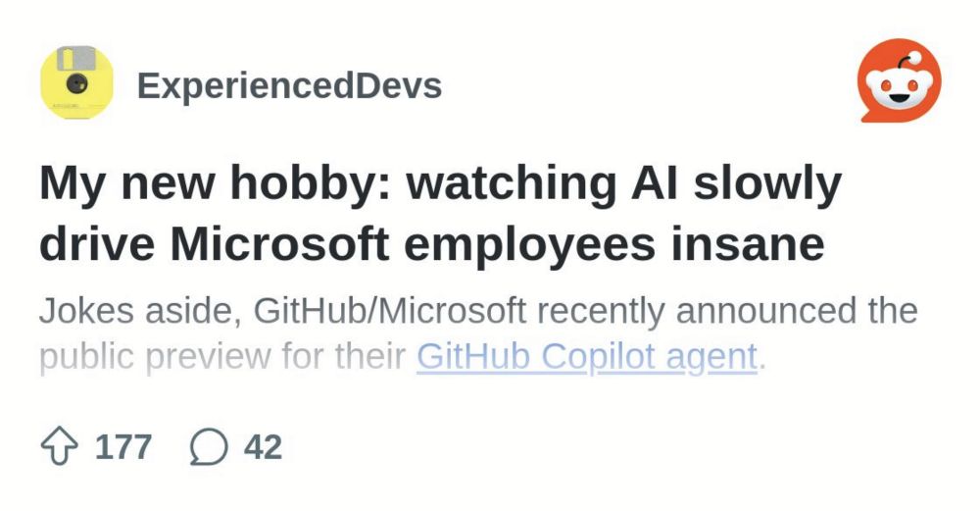980x511 pixels.
Task: Click the title line "My new hobby: watching AI slowly"
Action: (441, 183)
